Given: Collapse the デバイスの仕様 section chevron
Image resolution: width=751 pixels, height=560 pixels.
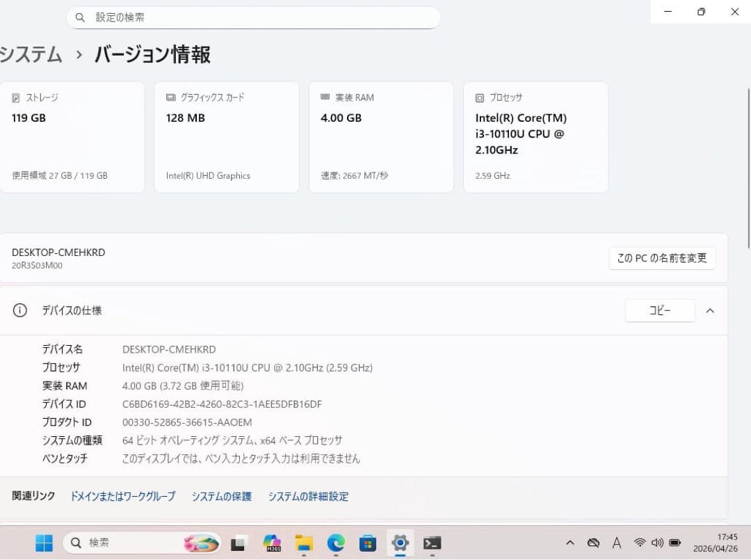Looking at the screenshot, I should point(710,311).
